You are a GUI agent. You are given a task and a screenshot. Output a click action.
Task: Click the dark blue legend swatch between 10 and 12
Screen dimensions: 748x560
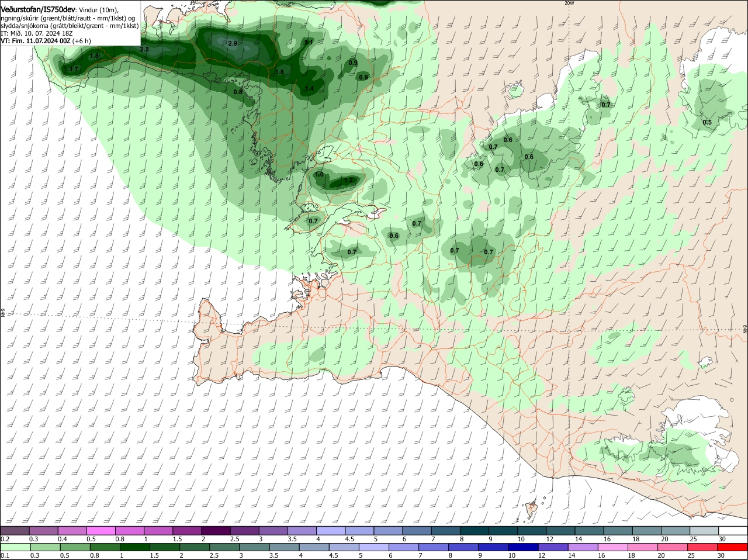(522, 547)
